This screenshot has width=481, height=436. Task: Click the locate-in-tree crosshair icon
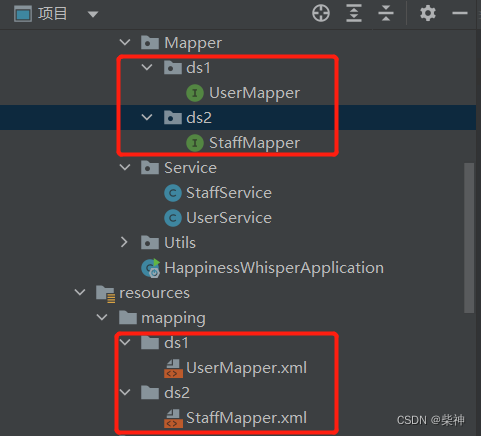tap(321, 13)
